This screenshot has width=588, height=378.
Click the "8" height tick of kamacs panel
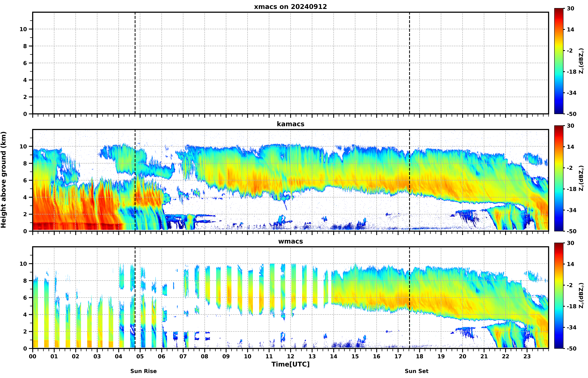point(25,164)
